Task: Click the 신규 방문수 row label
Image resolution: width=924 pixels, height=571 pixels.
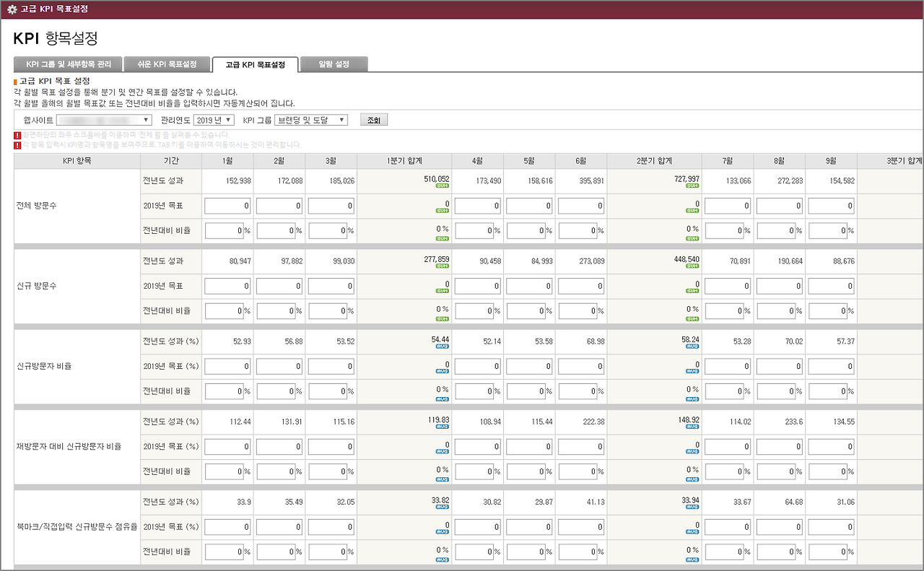Action: [36, 286]
